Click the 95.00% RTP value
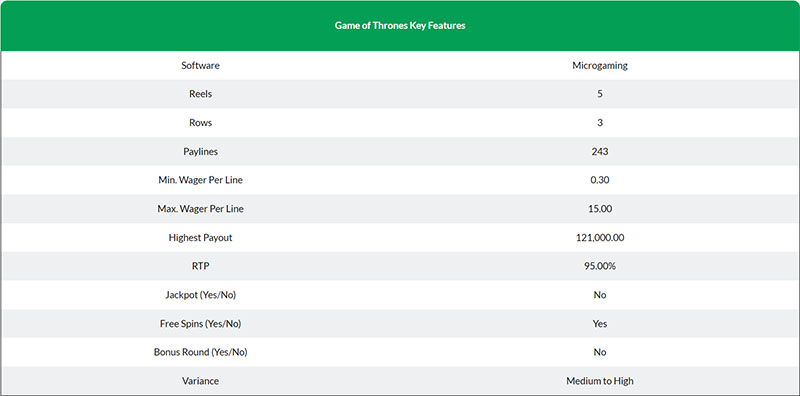Viewport: 800px width, 396px height. (600, 266)
